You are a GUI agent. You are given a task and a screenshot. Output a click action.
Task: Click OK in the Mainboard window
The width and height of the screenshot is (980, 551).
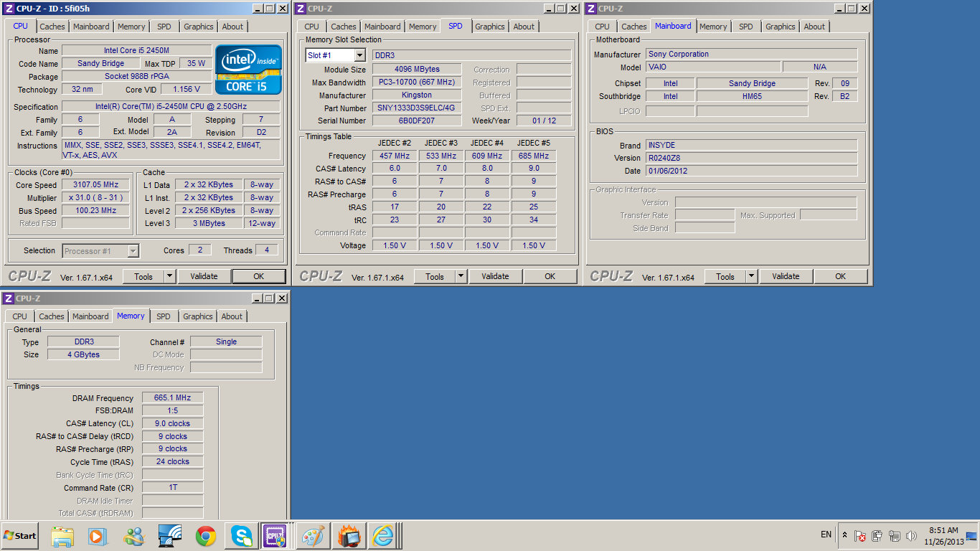pos(840,276)
